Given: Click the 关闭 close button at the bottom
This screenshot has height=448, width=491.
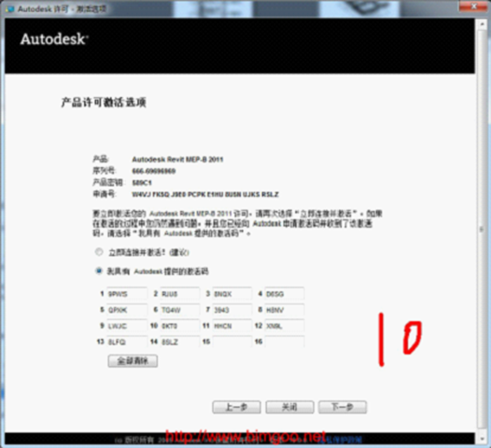Looking at the screenshot, I should coord(289,407).
